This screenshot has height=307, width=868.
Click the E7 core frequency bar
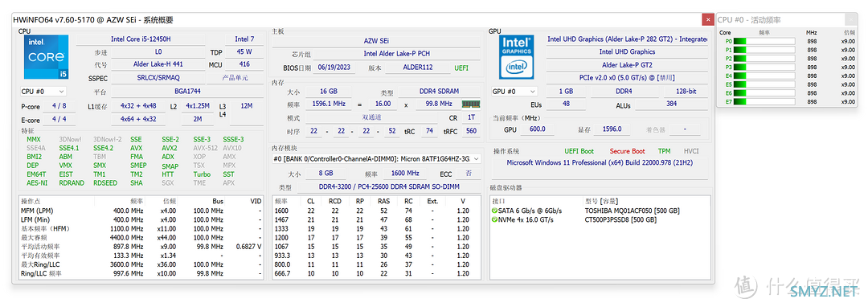(764, 102)
